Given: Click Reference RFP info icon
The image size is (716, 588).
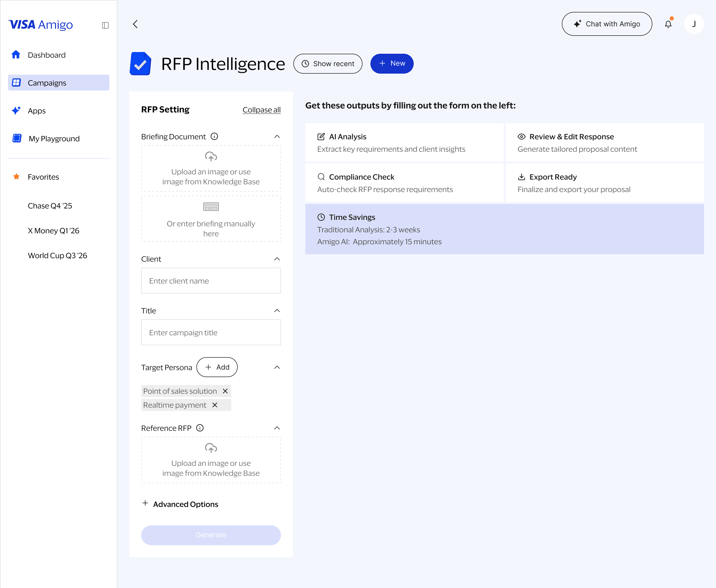Looking at the screenshot, I should 200,428.
